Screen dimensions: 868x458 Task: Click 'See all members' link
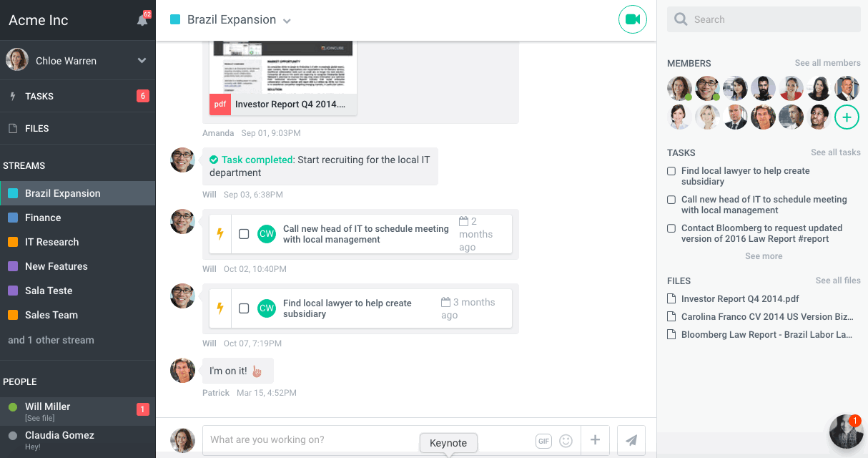[827, 63]
